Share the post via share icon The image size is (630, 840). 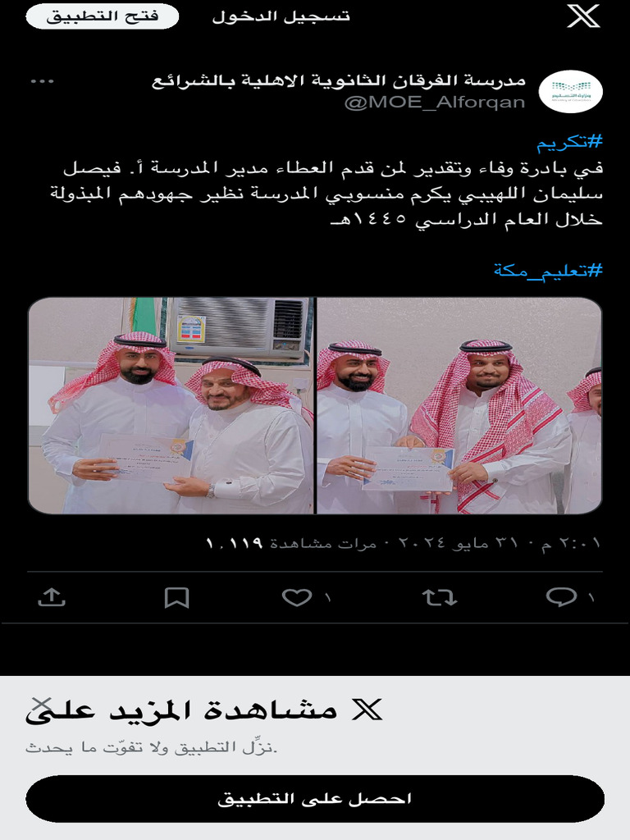[x=52, y=597]
